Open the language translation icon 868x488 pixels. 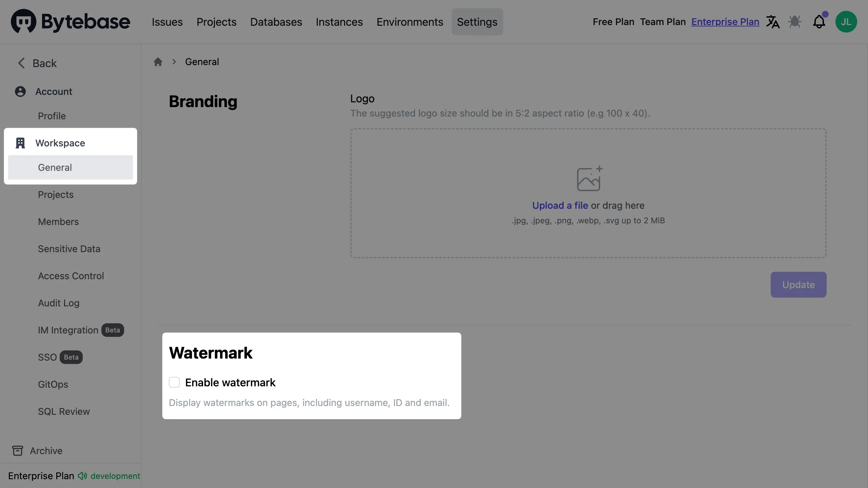(x=773, y=22)
